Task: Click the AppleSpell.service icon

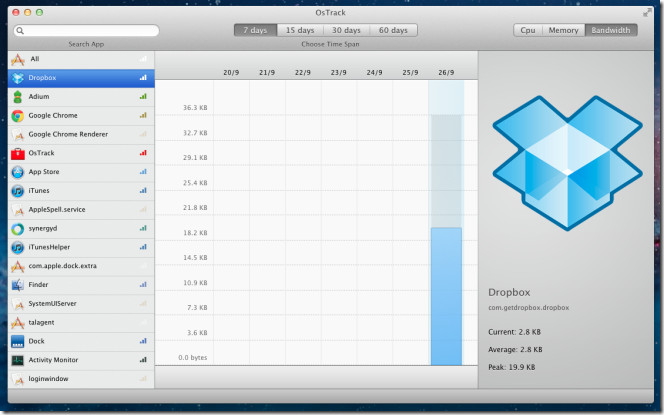Action: tap(17, 210)
